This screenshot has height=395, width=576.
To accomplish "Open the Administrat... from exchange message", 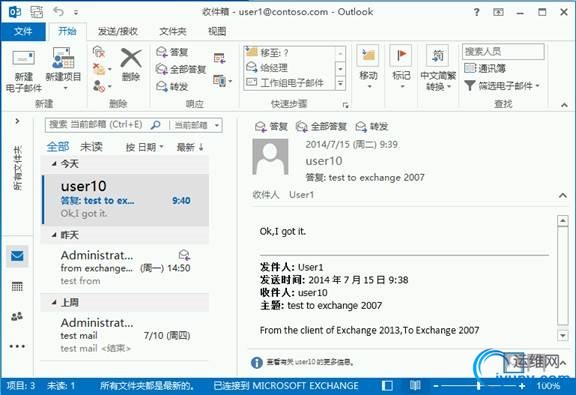I will coord(126,268).
